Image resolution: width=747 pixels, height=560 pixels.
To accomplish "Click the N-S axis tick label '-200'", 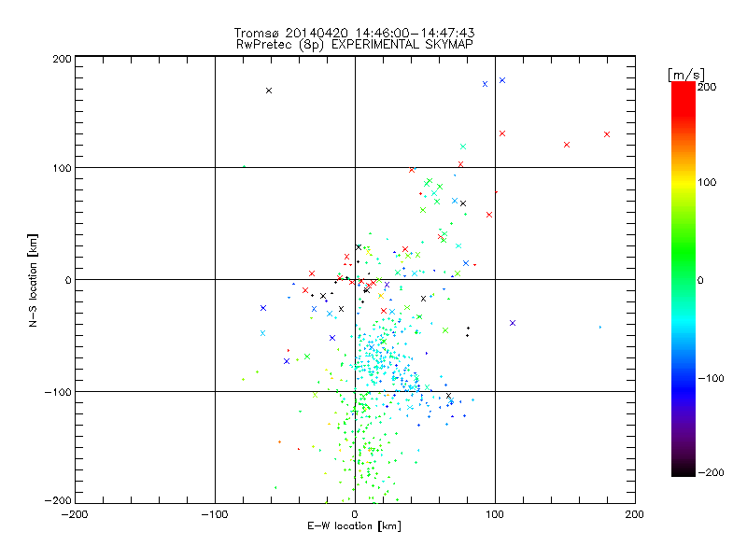I will (58, 500).
